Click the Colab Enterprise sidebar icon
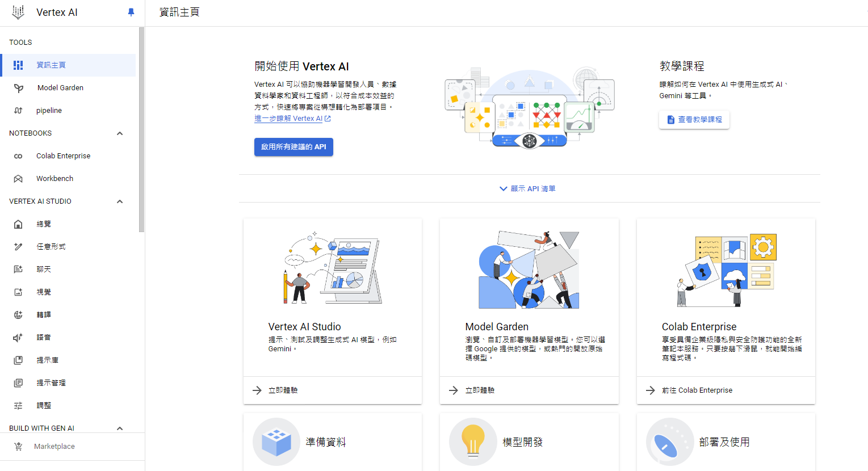 18,156
